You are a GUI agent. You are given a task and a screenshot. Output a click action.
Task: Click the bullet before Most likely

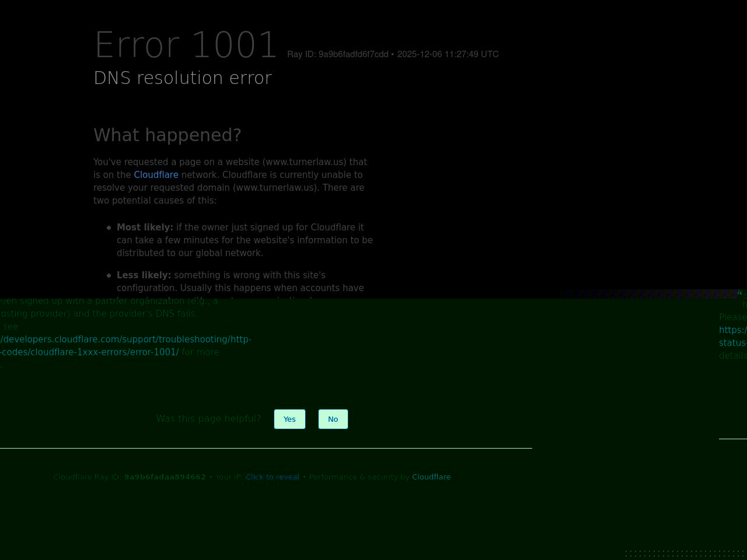109,228
